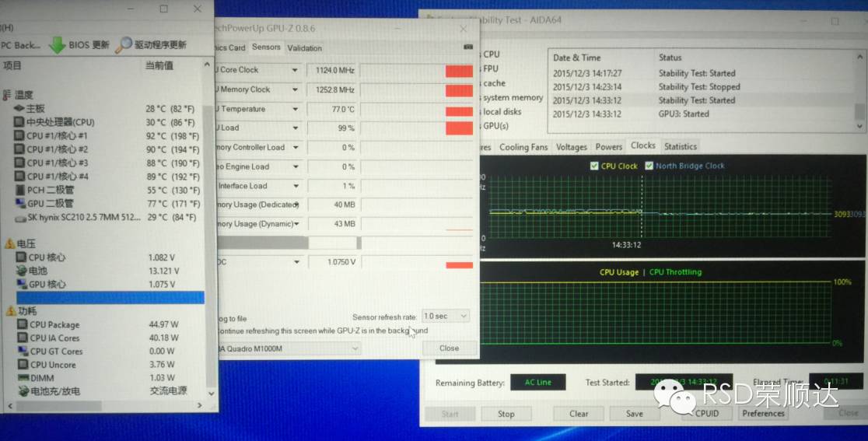Click the Close button in GPU-Z

449,348
